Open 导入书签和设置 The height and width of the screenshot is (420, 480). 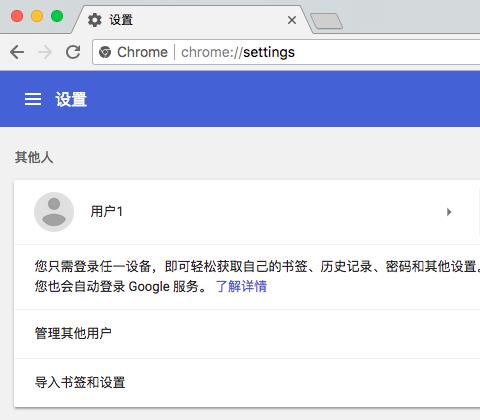coord(247,383)
